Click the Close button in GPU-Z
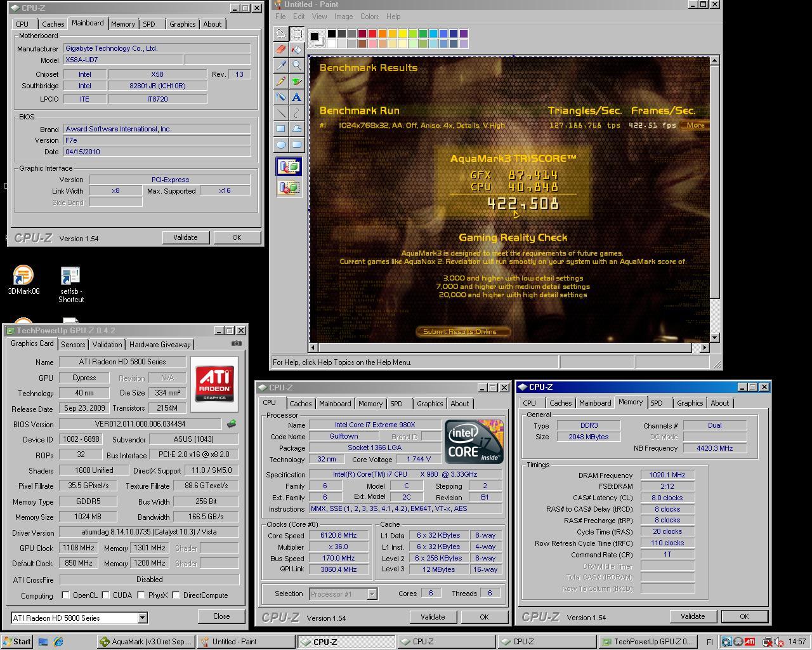The image size is (812, 650). pyautogui.click(x=221, y=616)
